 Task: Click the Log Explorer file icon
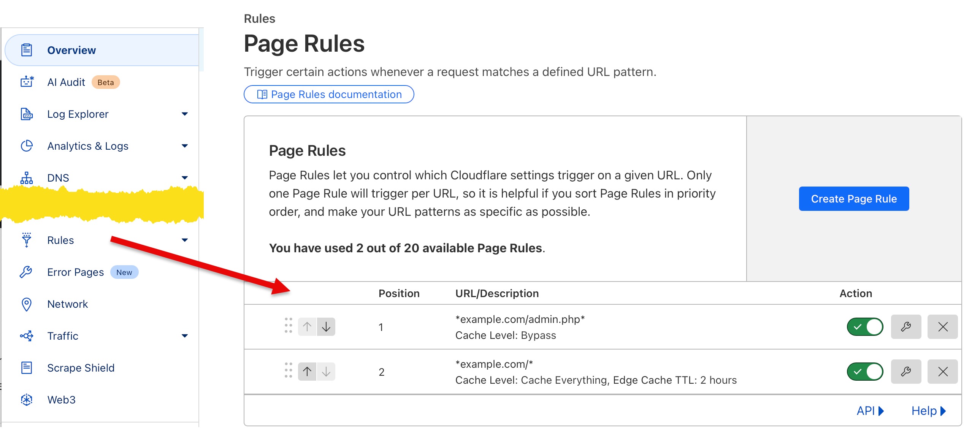point(26,114)
